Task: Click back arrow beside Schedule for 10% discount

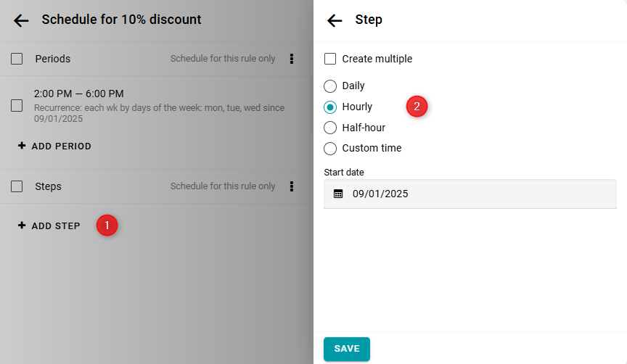Action: (21, 20)
